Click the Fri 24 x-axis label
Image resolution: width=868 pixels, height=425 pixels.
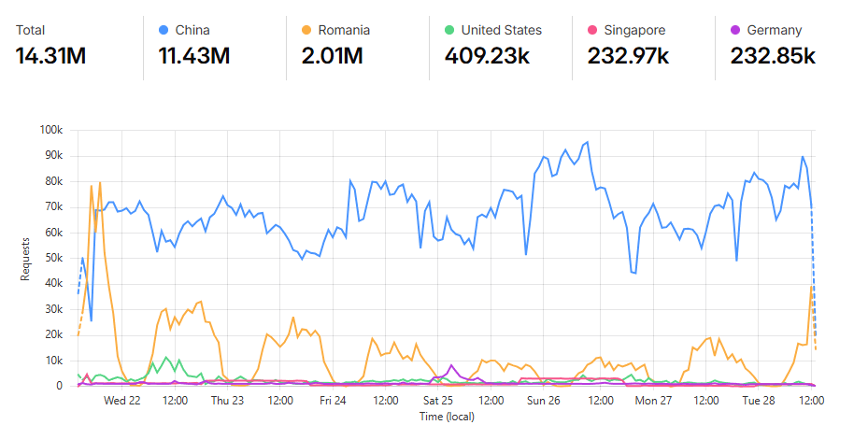334,400
